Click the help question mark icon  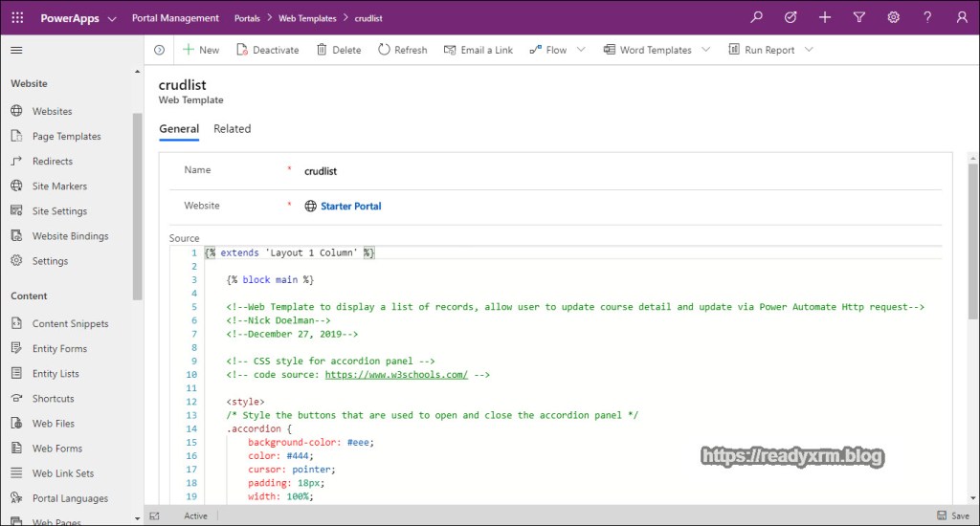coord(927,17)
